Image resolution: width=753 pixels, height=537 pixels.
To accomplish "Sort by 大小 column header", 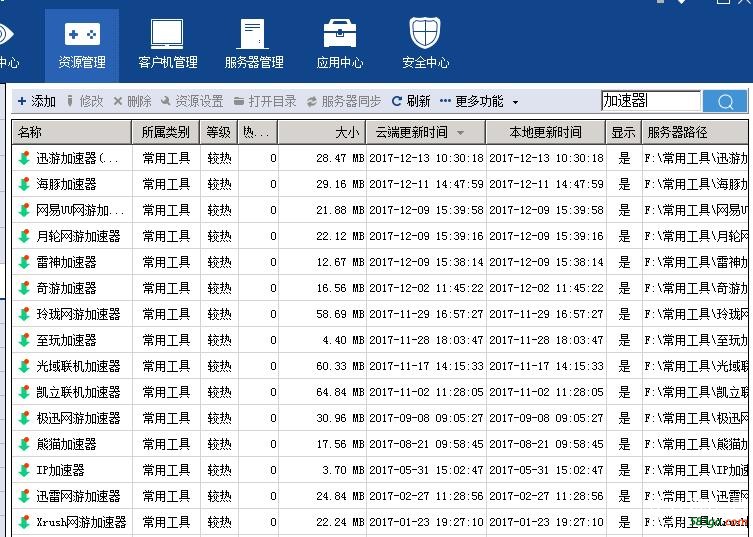I will 322,132.
